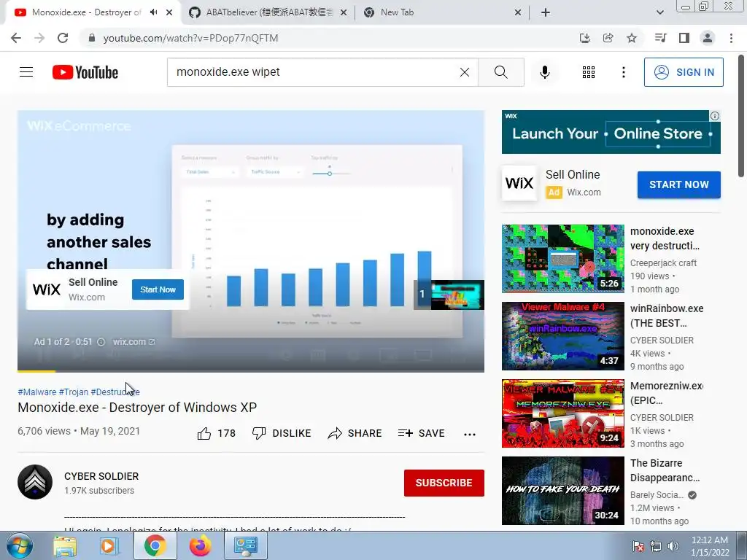Image resolution: width=747 pixels, height=560 pixels.
Task: Close the New Tab tab
Action: (x=518, y=13)
